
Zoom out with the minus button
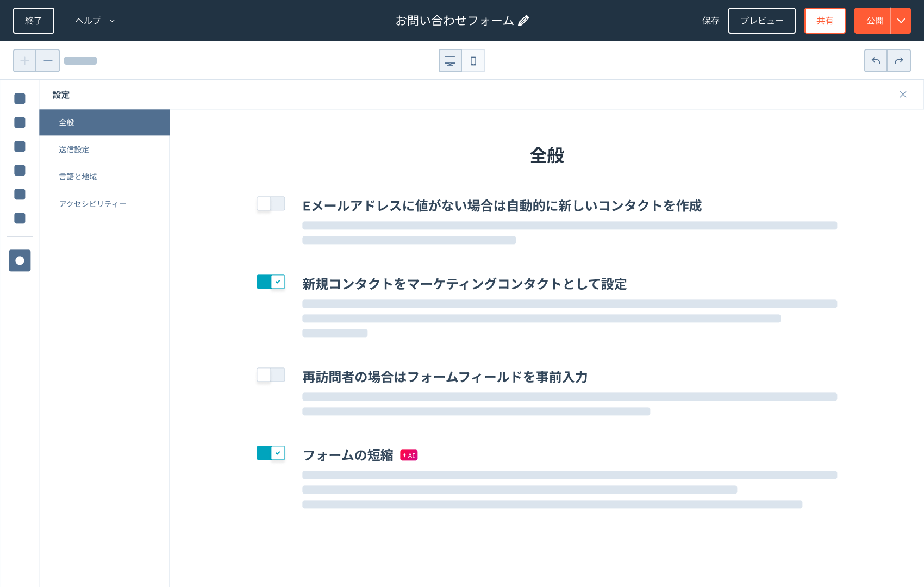[48, 61]
